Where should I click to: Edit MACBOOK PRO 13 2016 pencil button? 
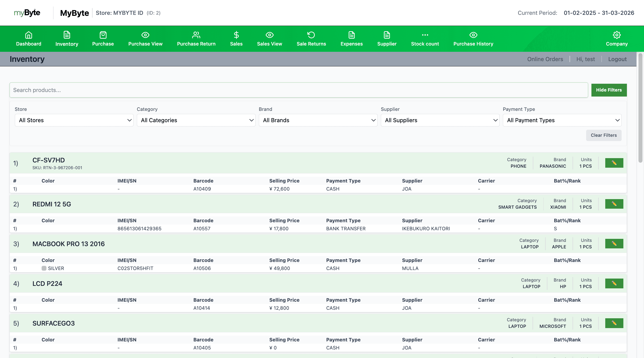pyautogui.click(x=614, y=244)
